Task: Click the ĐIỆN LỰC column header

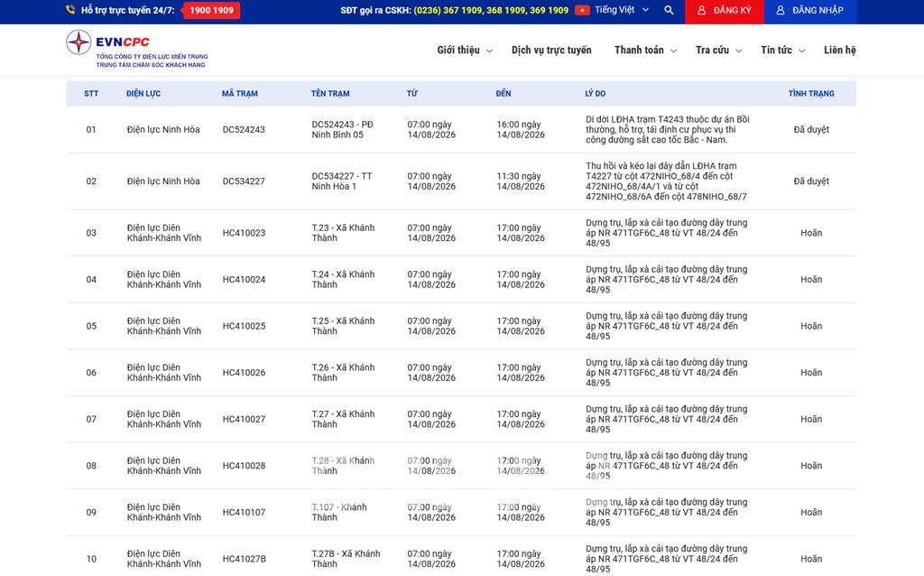Action: (143, 93)
